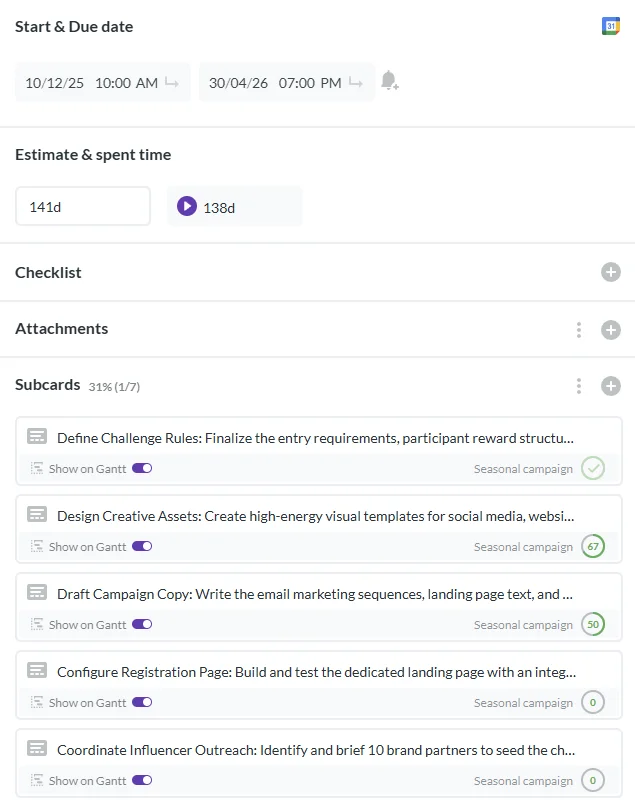Click card icon beside Coordinate Influencer Outreach
This screenshot has width=635, height=803.
click(37, 748)
